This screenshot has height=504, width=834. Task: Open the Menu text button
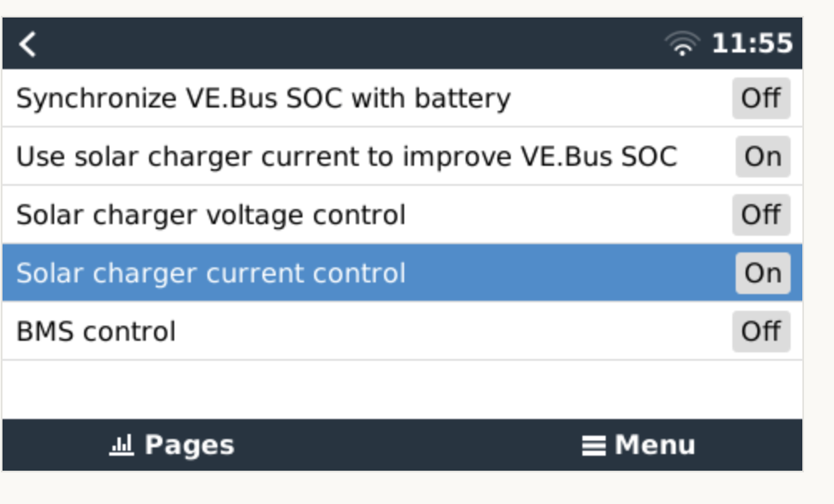tap(655, 446)
